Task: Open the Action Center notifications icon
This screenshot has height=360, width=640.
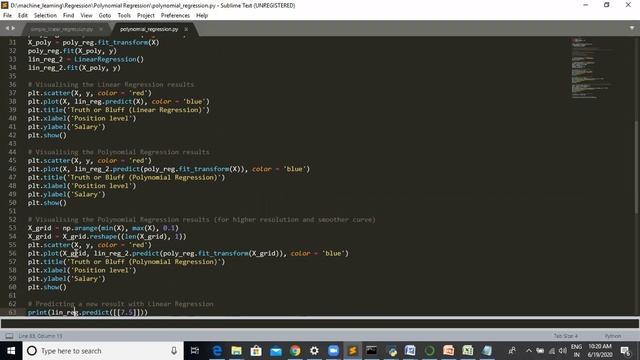Action: [625, 351]
